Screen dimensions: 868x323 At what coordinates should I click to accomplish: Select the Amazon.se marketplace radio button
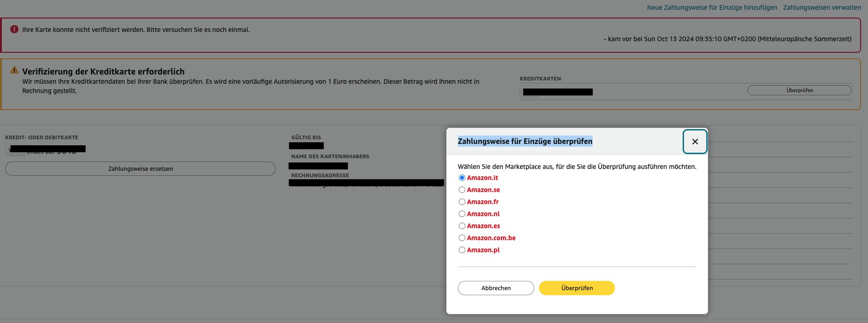[462, 190]
